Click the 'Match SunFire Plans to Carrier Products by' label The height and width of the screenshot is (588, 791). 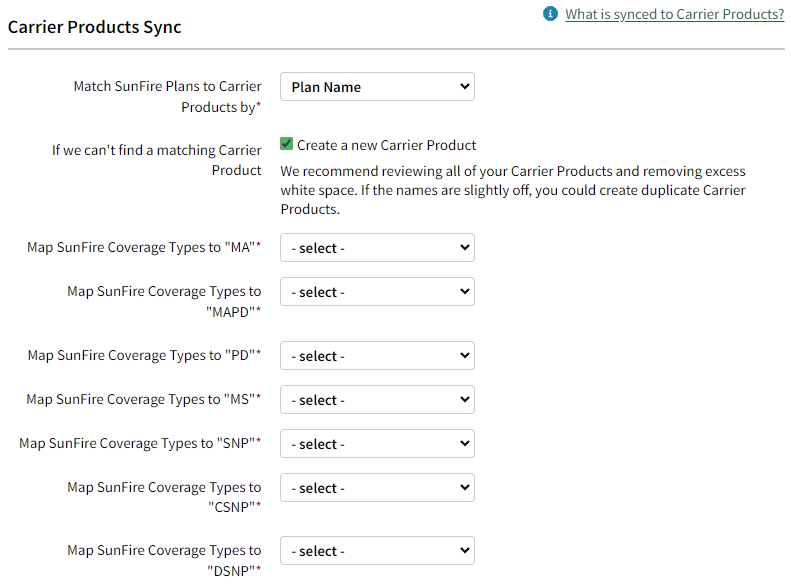(x=167, y=97)
